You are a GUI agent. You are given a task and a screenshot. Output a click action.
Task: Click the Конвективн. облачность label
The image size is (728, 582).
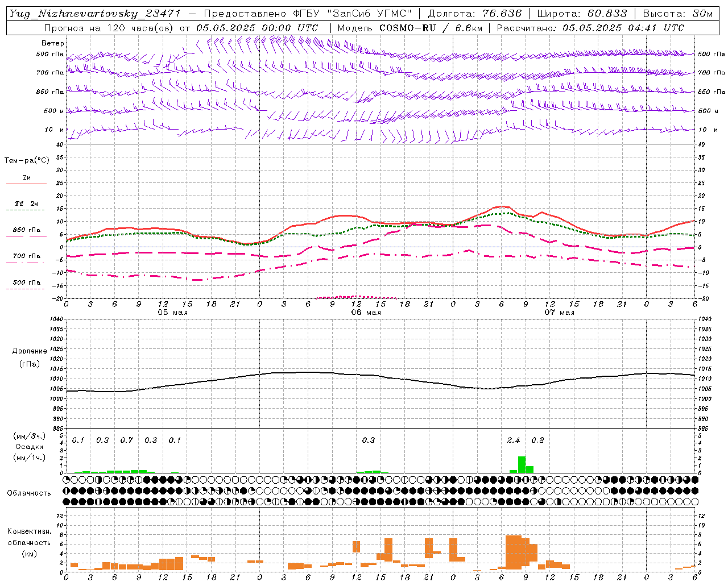point(29,537)
